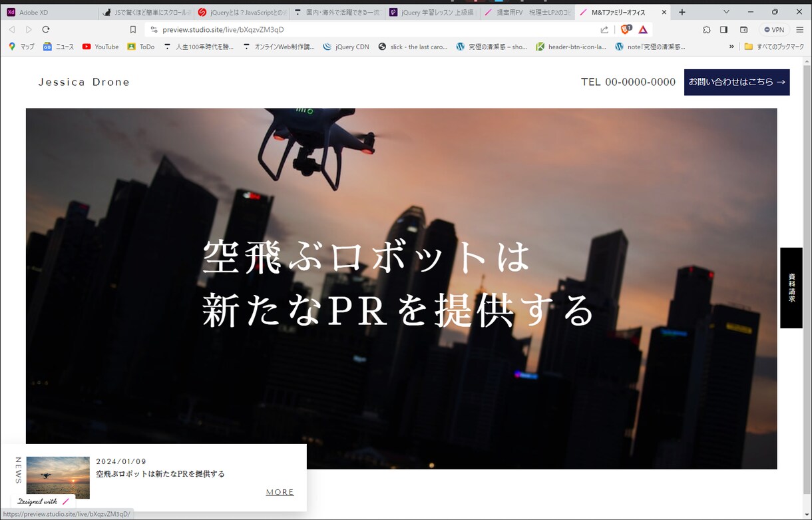Click the address bar URL field
Screen dimensions: 812x520
pos(373,30)
